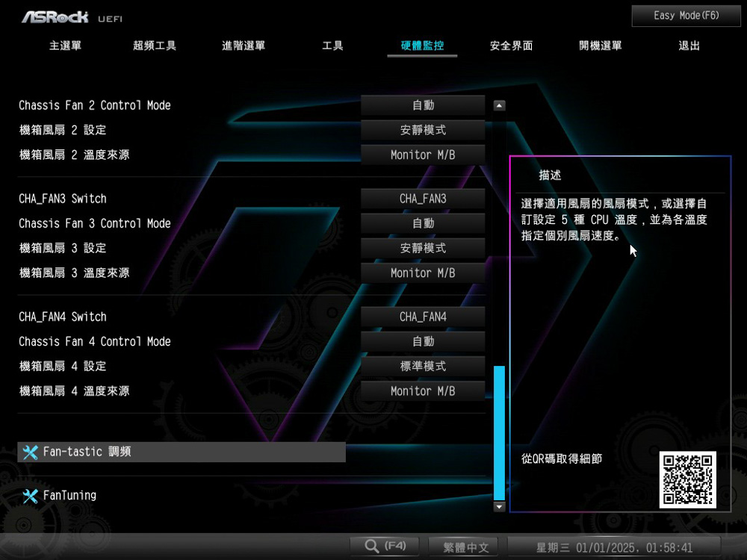Image resolution: width=747 pixels, height=560 pixels.
Task: Click the 繁體中文 language button
Action: [465, 547]
